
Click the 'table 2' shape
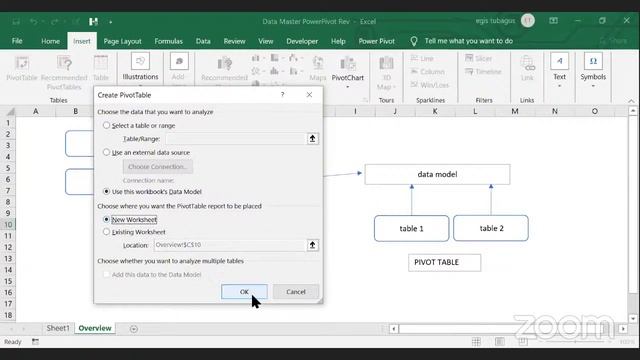tap(491, 228)
